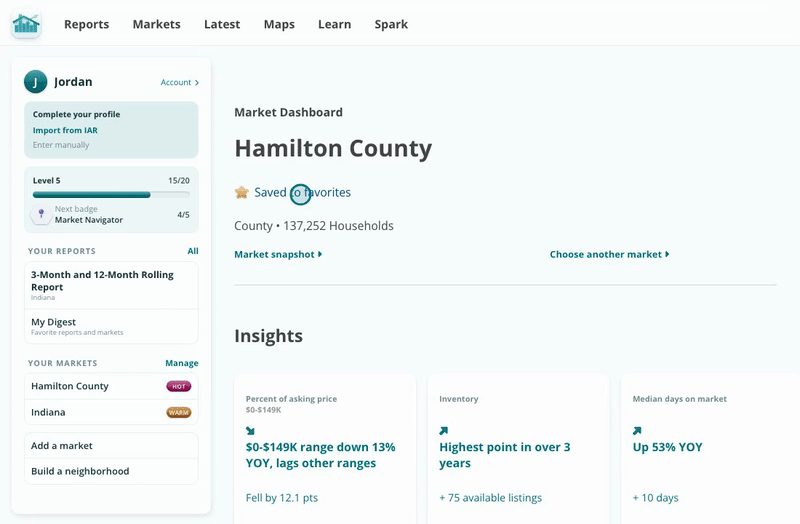Click 'Inventory' card label

click(x=459, y=399)
